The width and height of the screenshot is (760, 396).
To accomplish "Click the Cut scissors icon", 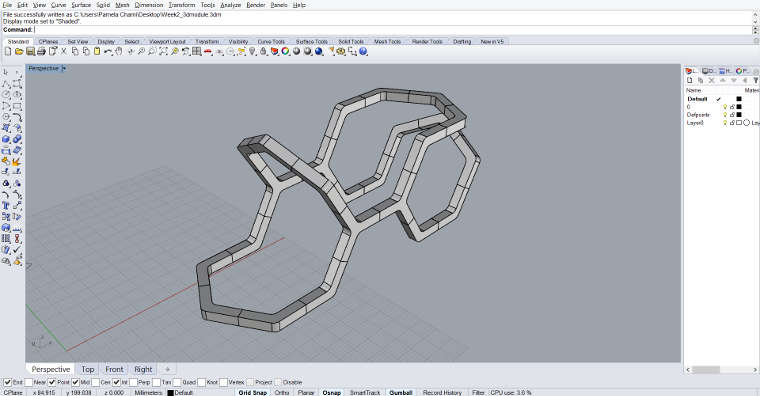I will pos(63,51).
